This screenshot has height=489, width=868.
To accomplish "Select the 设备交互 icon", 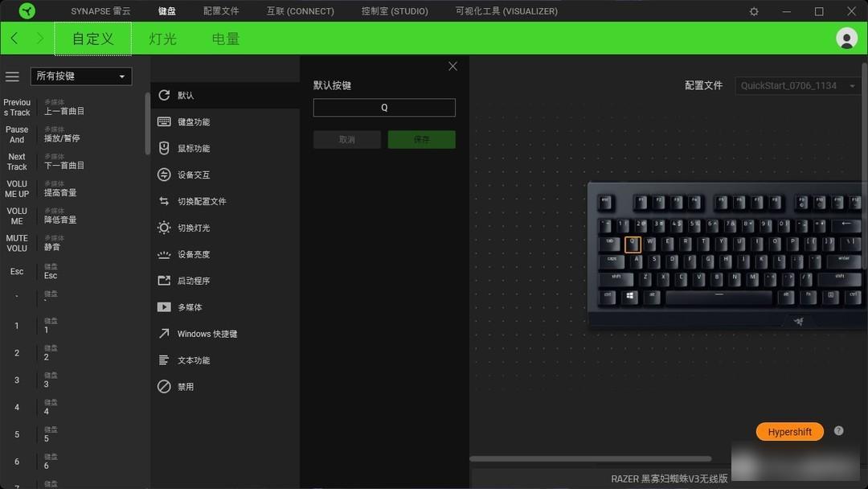I will [164, 175].
